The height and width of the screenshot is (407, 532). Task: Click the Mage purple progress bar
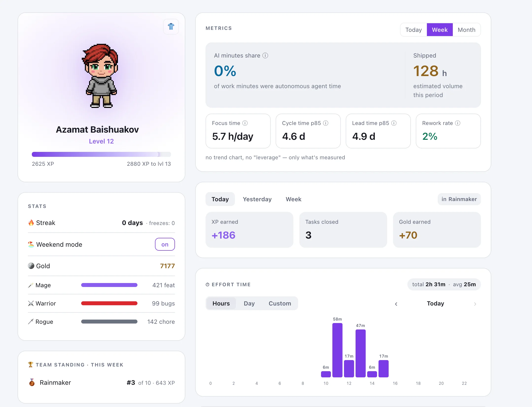point(109,285)
